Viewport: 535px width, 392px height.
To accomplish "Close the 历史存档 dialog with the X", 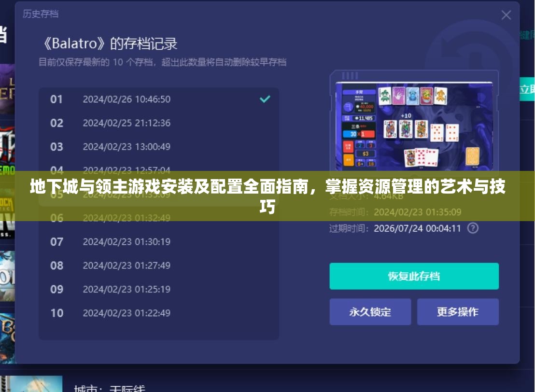I will (x=506, y=15).
